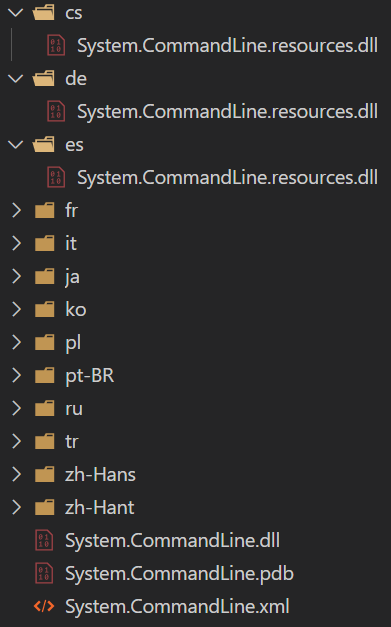Select the tr folder name
The image size is (391, 627).
click(x=72, y=442)
